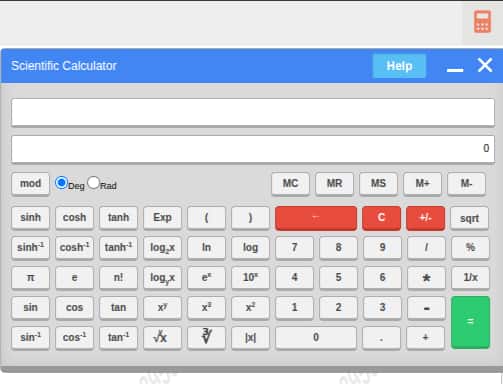Subtract from memory with the M- button
The image size is (503, 384).
click(466, 184)
